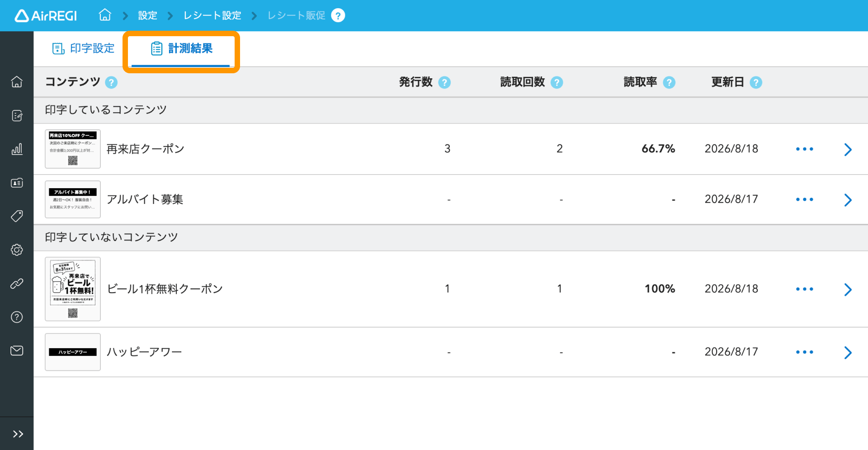Screen dimensions: 868x450
Task: Open sidebar mail envelope icon
Action: point(17,351)
